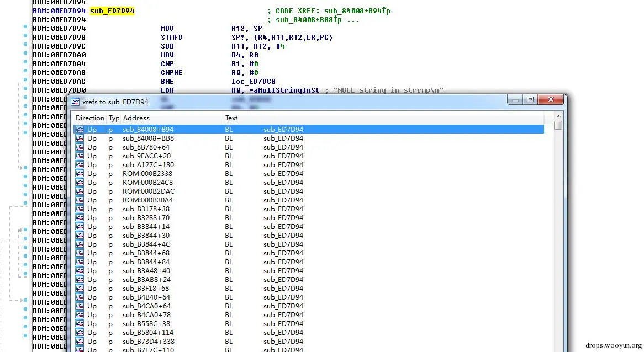644x352 pixels.
Task: Click the xref icon in sub_B3844+14 row
Action: 80,226
